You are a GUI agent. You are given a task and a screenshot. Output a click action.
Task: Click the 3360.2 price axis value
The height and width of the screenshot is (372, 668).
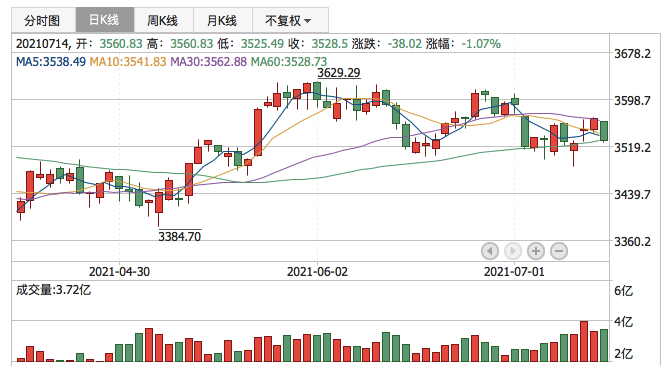point(633,242)
